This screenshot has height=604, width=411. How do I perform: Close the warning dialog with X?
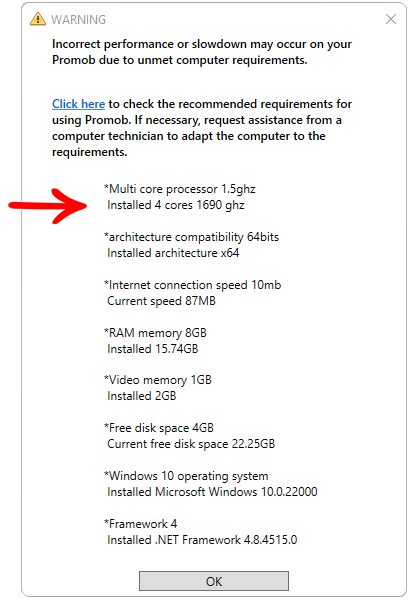[391, 19]
